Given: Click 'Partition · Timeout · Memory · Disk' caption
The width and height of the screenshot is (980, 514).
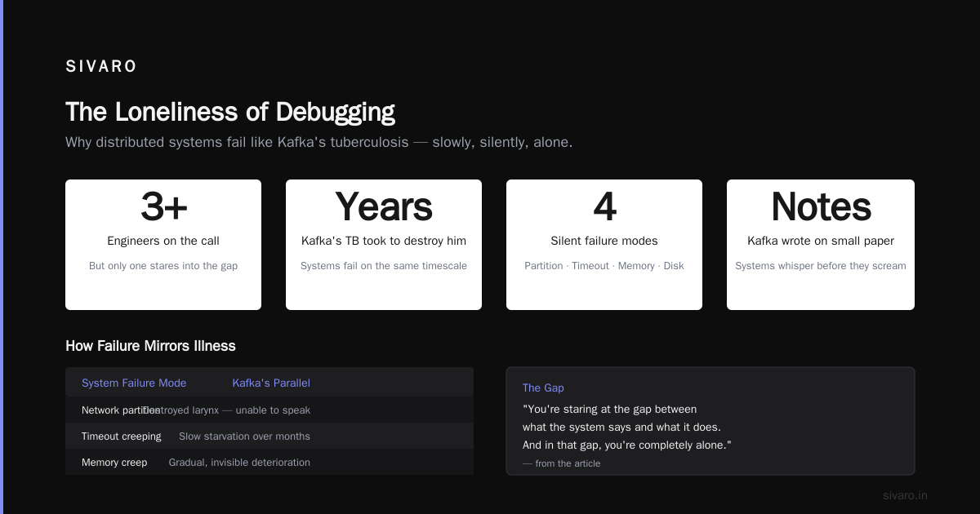Looking at the screenshot, I should pos(604,266).
